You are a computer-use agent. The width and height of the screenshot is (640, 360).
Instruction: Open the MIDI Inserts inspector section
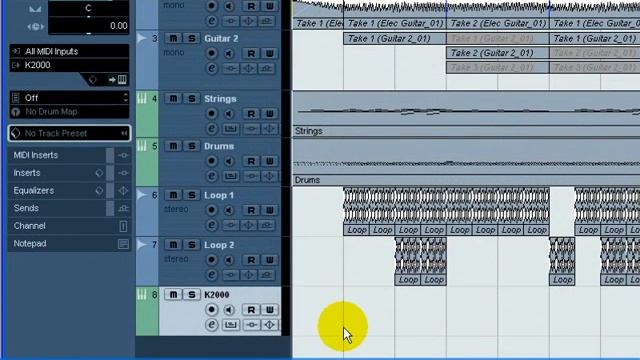(57, 155)
